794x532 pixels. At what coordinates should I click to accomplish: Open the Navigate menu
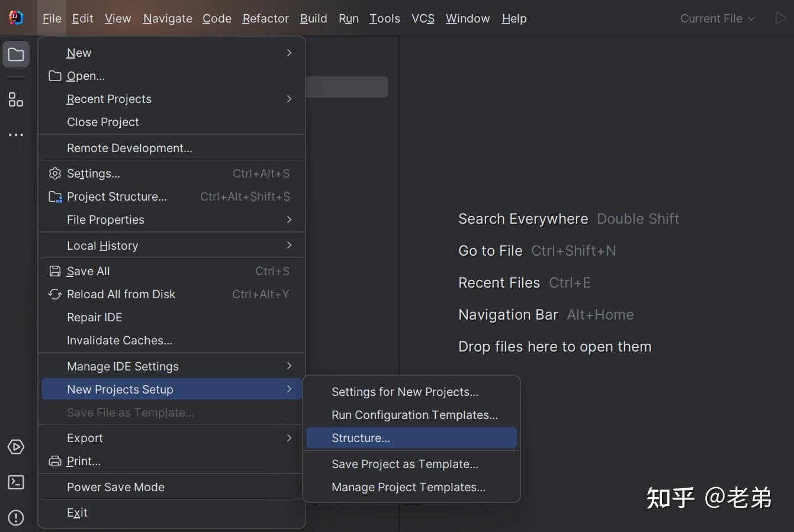[x=168, y=18]
